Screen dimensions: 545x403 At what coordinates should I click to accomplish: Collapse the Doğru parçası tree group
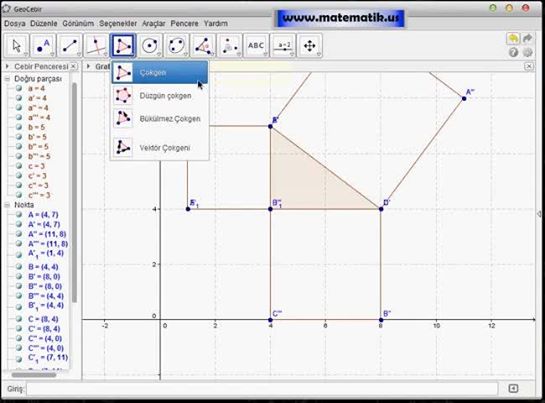click(7, 79)
